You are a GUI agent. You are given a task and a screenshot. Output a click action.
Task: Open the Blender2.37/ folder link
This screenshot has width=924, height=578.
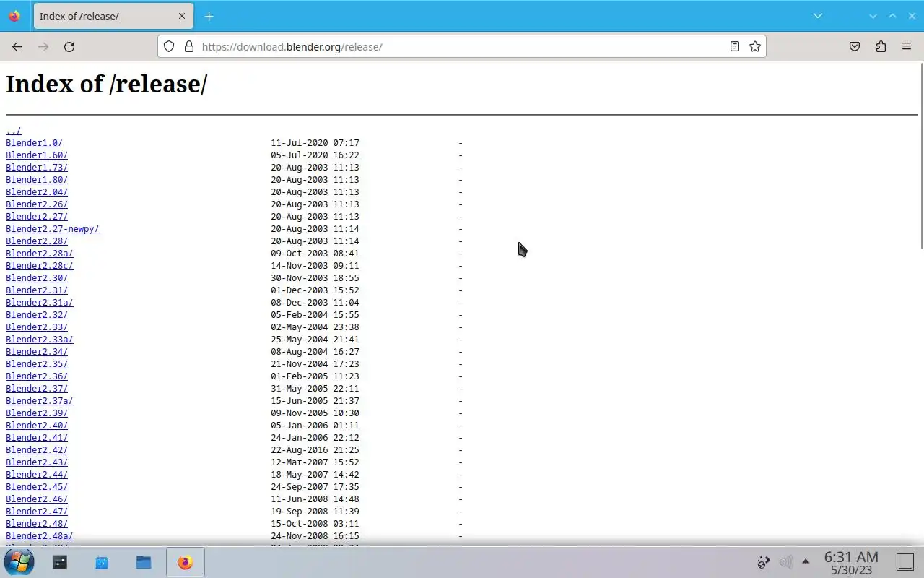click(x=37, y=389)
